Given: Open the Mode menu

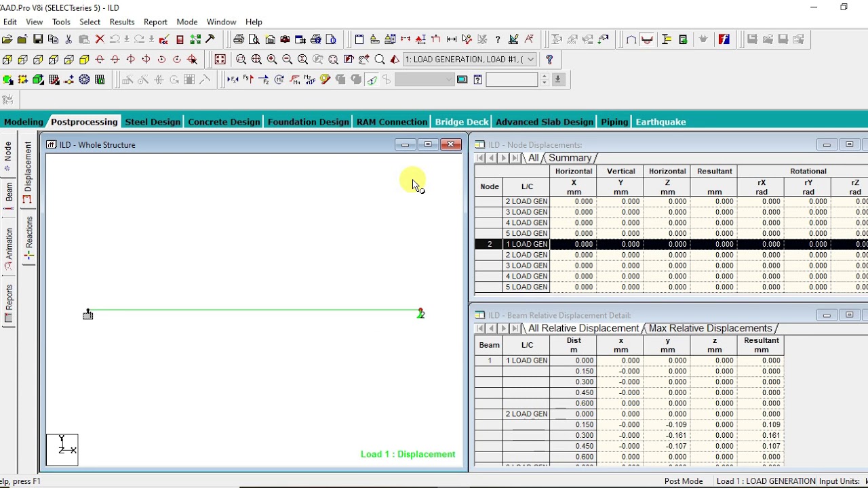Looking at the screenshot, I should pos(187,22).
